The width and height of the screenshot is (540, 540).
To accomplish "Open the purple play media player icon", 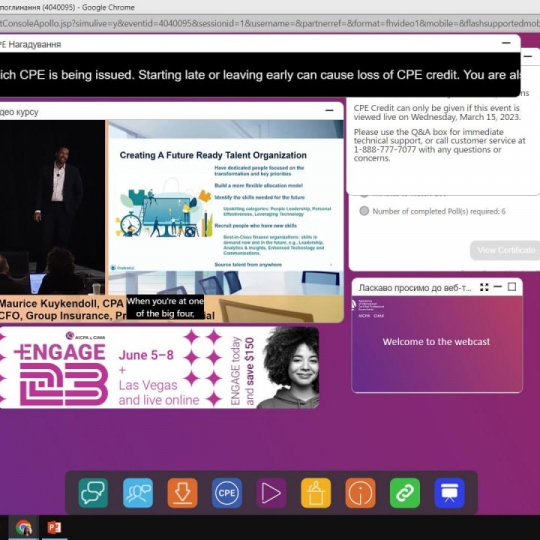I will pyautogui.click(x=271, y=493).
